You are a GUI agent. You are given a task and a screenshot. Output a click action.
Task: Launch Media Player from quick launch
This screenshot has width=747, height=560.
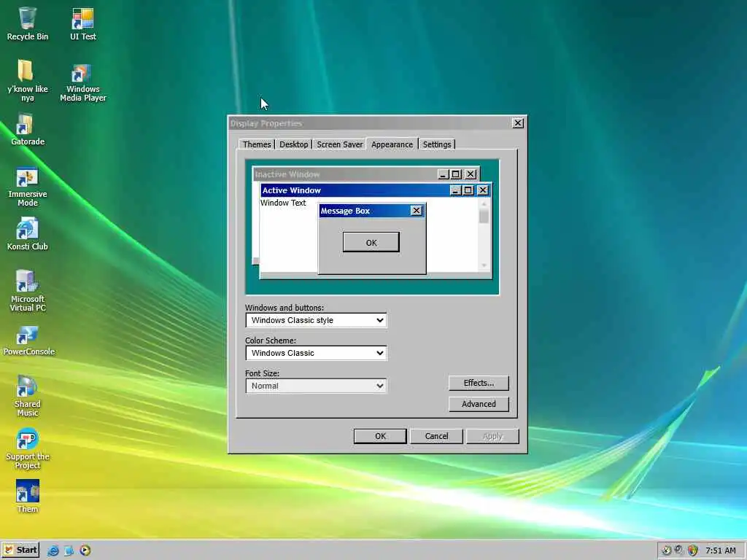pos(85,551)
